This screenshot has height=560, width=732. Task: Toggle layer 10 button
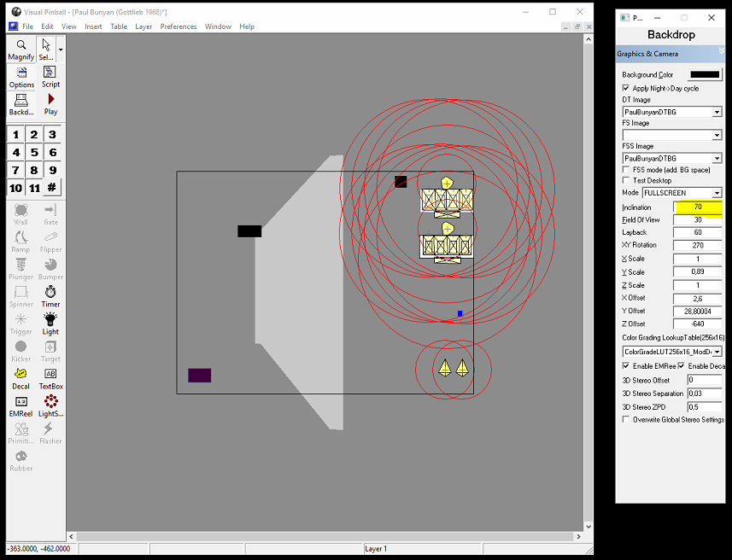tap(16, 188)
